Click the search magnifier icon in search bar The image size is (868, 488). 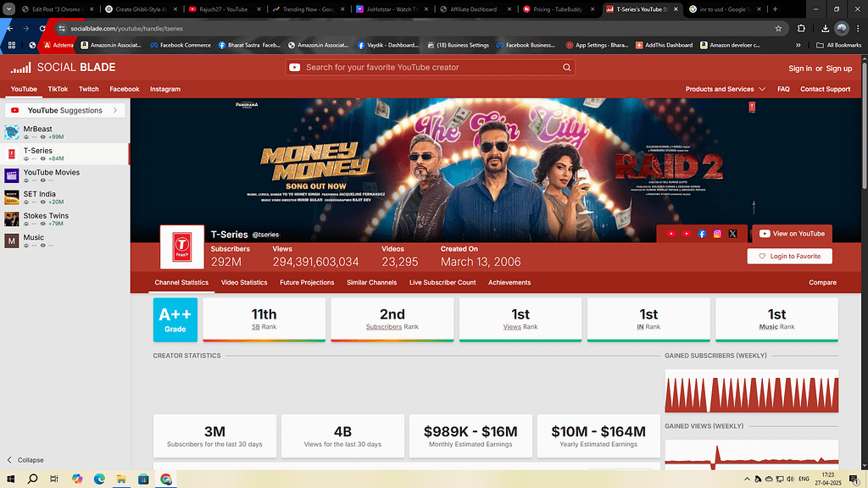point(567,67)
